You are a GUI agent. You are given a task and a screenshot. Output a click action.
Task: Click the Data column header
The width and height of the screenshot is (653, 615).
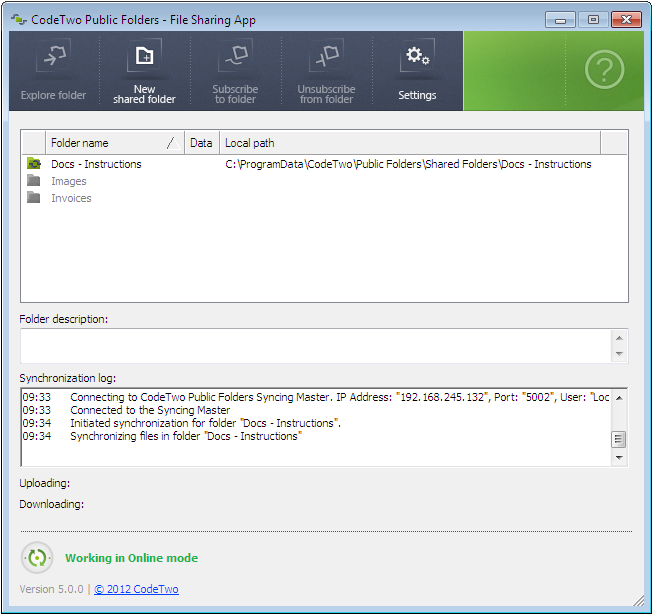(202, 143)
